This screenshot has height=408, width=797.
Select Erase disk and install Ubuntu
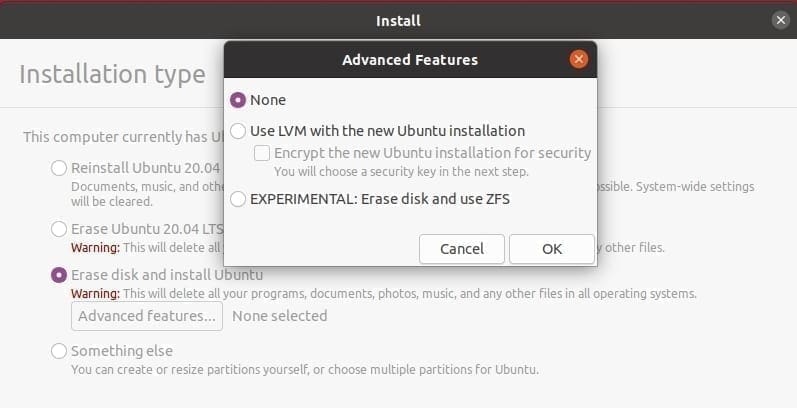click(59, 275)
